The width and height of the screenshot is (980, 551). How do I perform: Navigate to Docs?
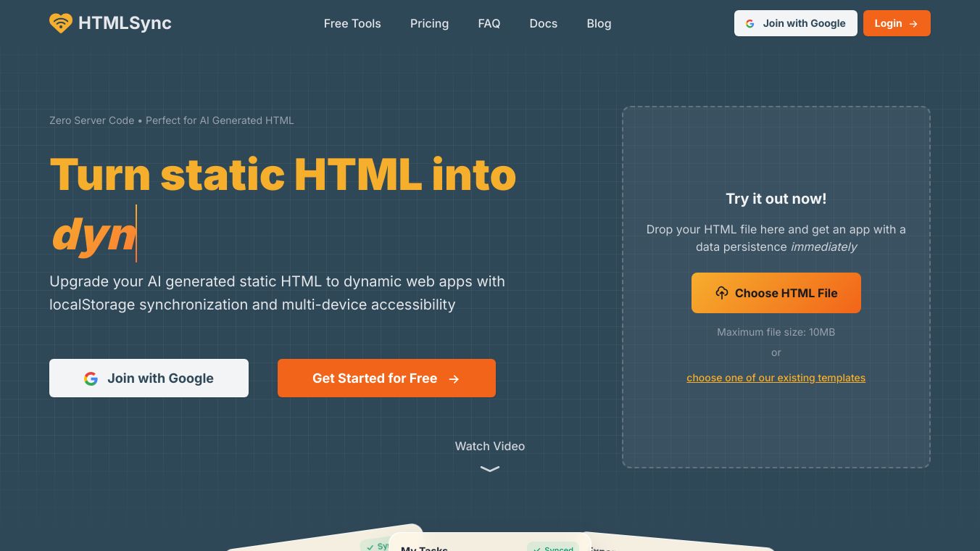pos(543,23)
